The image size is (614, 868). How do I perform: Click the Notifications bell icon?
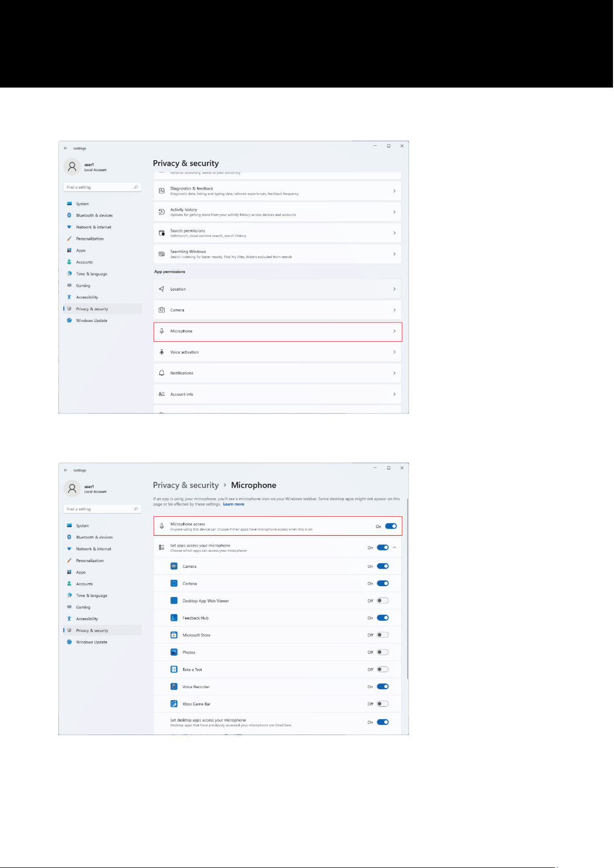162,373
